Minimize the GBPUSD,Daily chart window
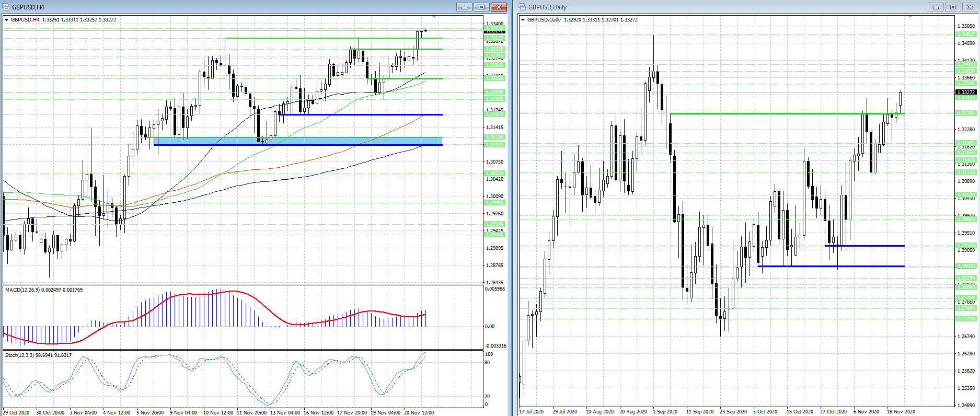The width and height of the screenshot is (980, 416). (x=936, y=7)
